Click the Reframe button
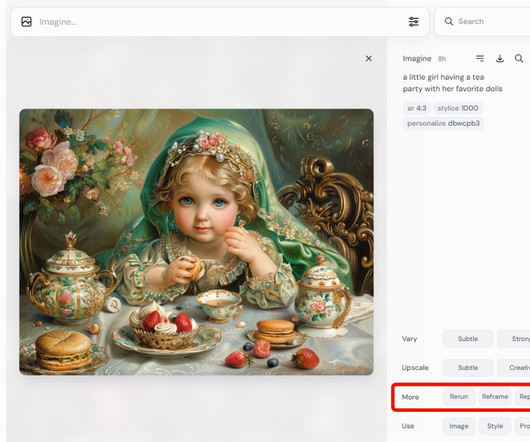 [x=495, y=397]
